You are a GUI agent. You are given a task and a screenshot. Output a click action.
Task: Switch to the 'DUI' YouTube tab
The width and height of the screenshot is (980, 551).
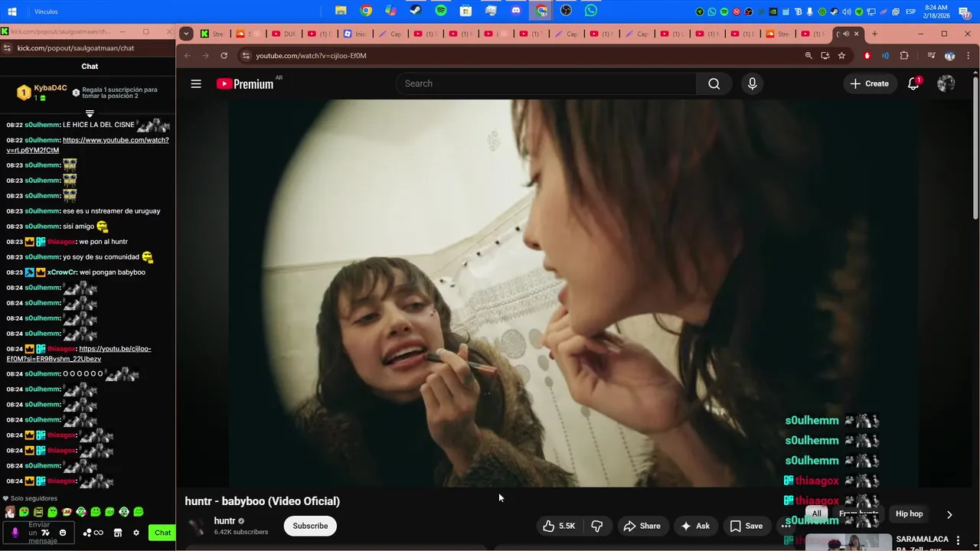point(284,34)
